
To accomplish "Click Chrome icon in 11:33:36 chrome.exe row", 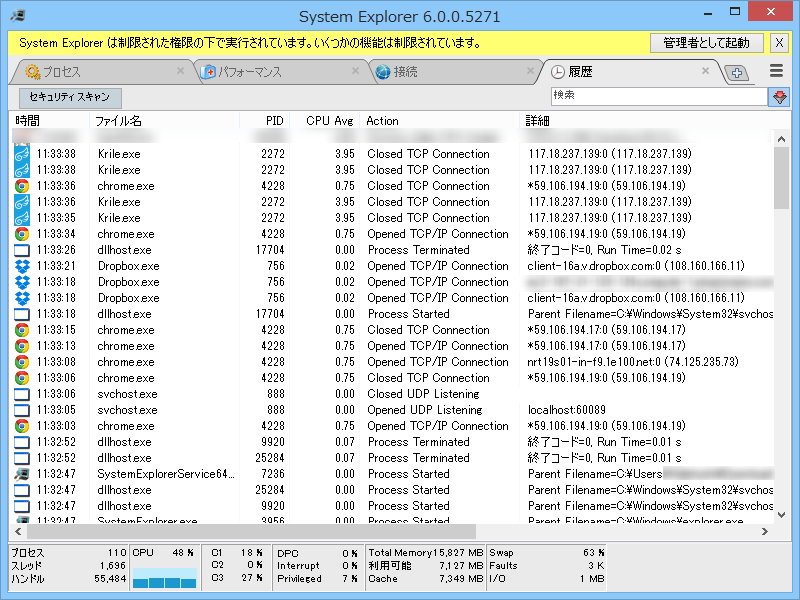I will (21, 186).
